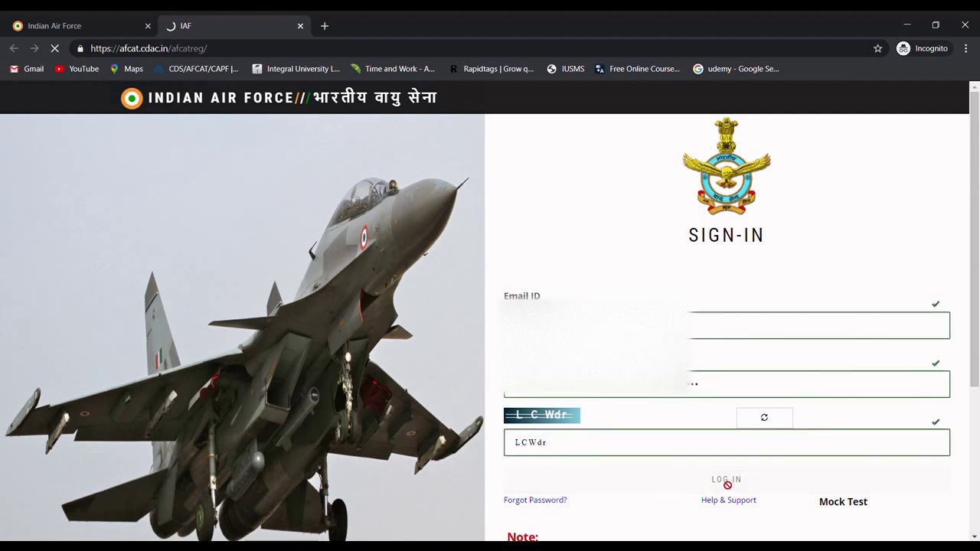980x551 pixels.
Task: Open Integral University bookmark
Action: tap(296, 69)
